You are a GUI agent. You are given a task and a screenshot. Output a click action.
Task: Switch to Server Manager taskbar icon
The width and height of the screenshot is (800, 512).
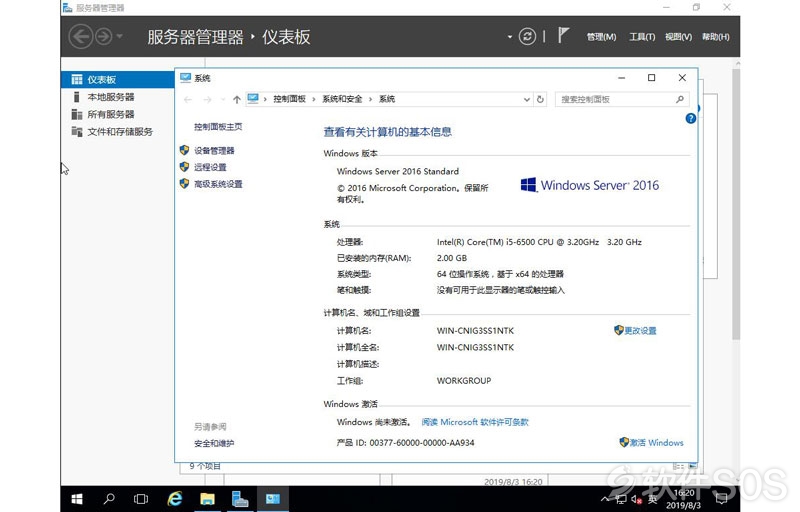(x=240, y=499)
